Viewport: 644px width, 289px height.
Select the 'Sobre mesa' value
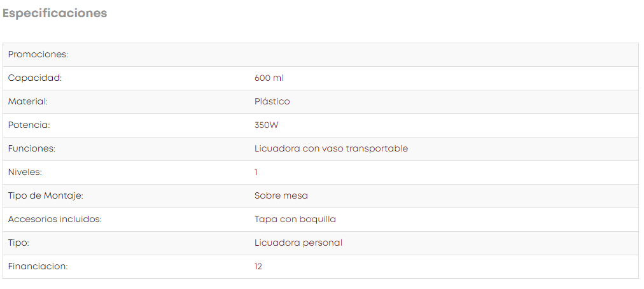click(281, 196)
